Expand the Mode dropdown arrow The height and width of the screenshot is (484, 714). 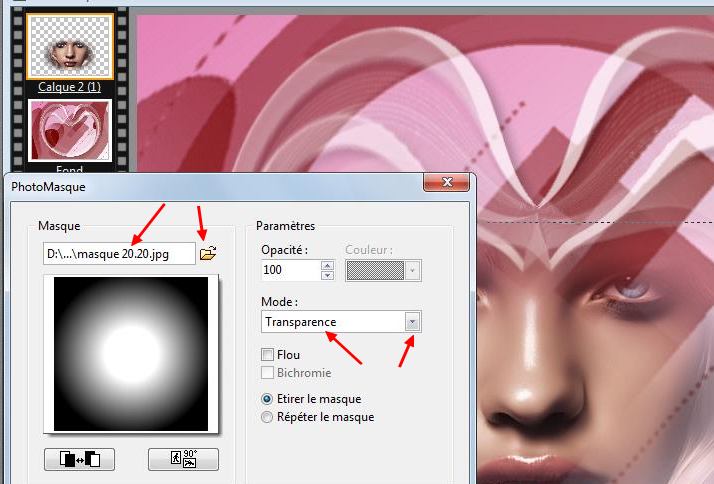(x=413, y=322)
